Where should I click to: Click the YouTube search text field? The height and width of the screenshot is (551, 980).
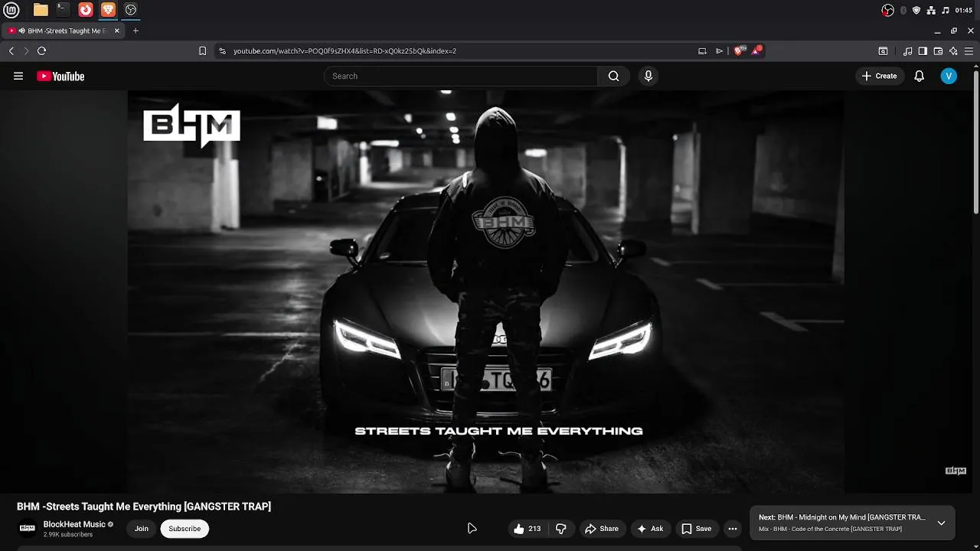(x=462, y=76)
